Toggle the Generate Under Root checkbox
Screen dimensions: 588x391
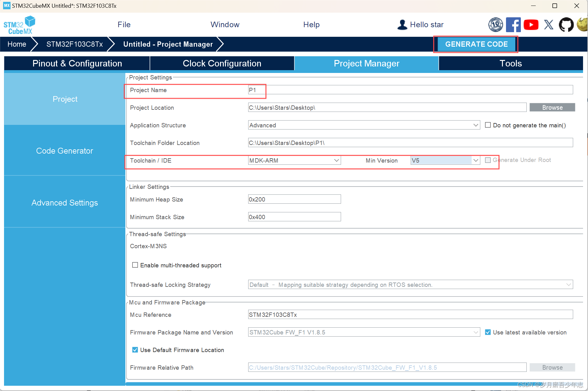488,160
